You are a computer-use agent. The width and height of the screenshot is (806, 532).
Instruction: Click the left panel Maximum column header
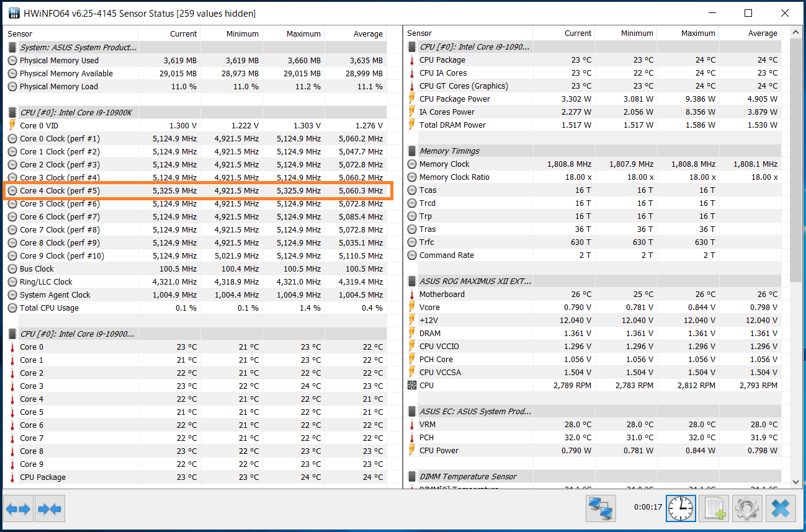tap(293, 33)
